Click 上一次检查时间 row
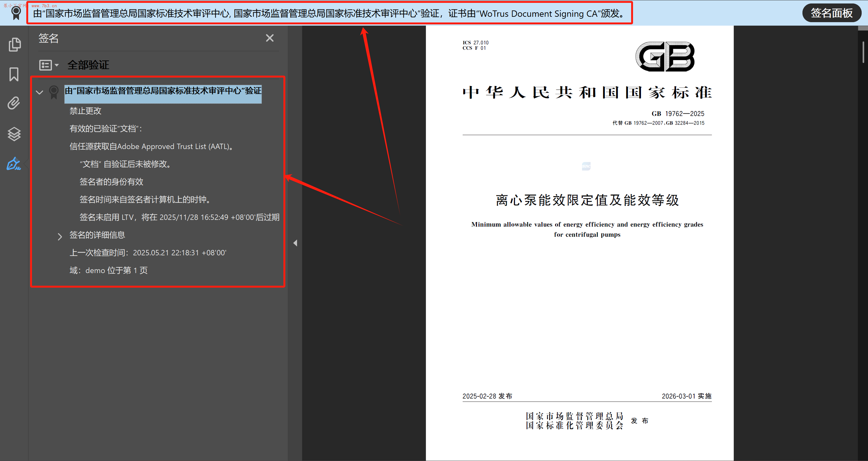 tap(148, 252)
